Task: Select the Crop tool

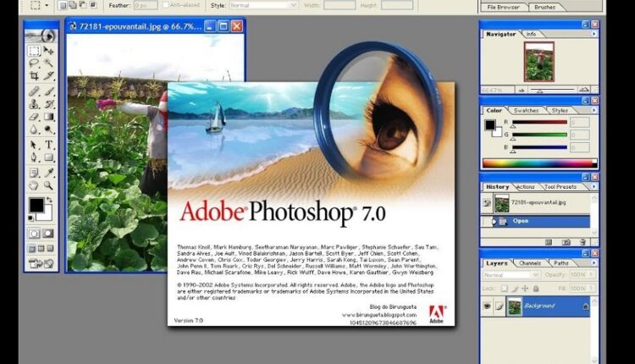Action: point(34,75)
